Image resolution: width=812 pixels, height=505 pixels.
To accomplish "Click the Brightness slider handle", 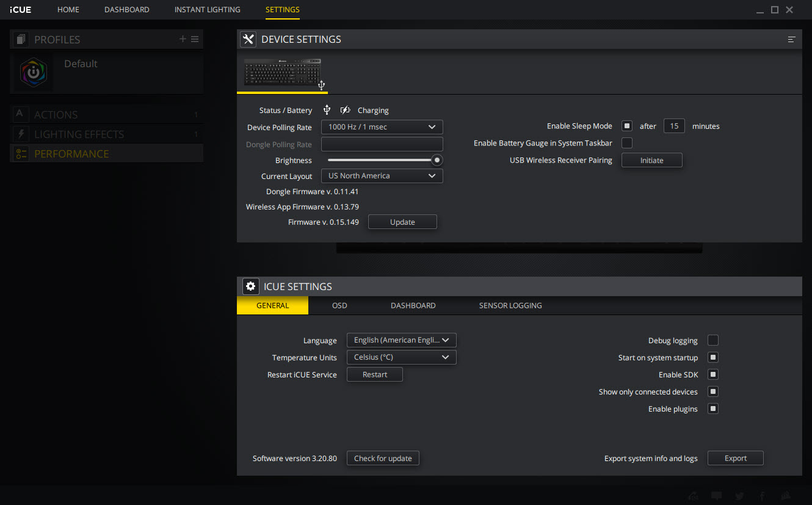I will pyautogui.click(x=437, y=160).
